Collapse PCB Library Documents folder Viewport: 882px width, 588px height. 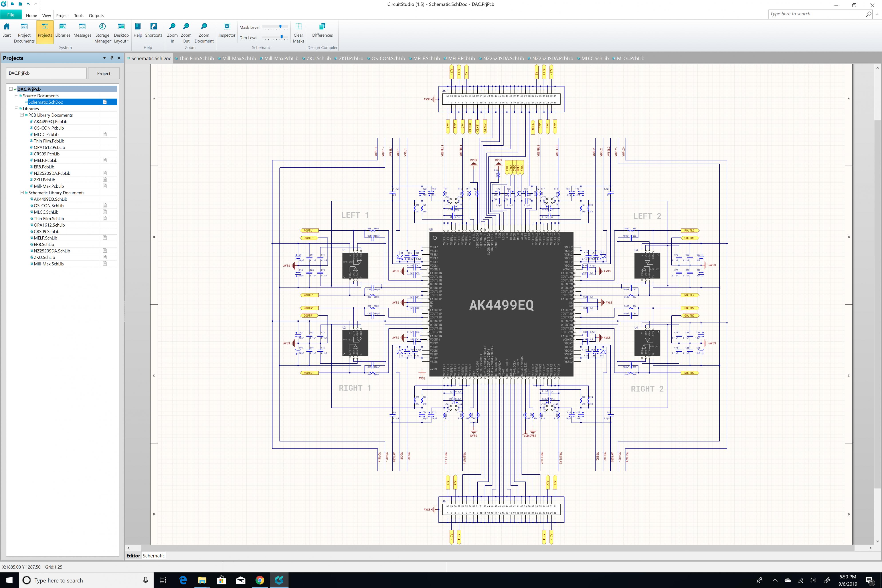22,115
